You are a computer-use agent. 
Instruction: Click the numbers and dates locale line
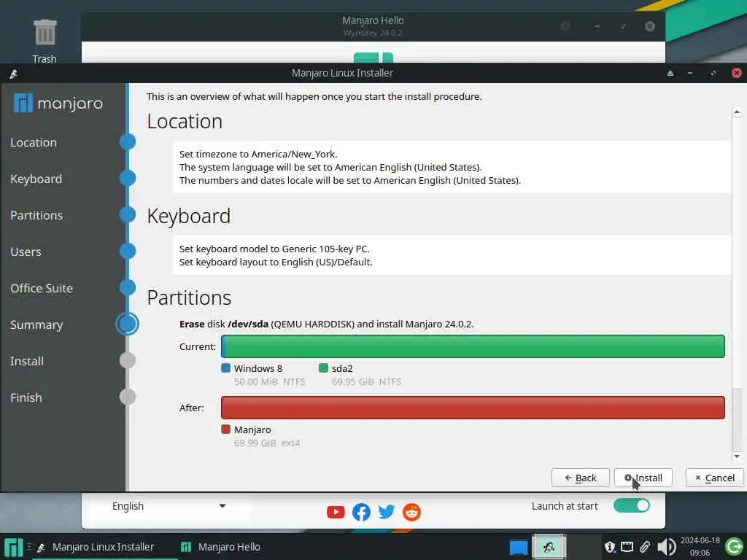[x=350, y=181]
